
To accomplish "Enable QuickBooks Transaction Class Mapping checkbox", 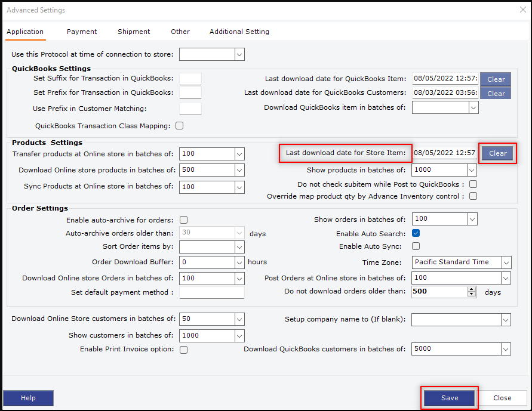I will tap(180, 126).
